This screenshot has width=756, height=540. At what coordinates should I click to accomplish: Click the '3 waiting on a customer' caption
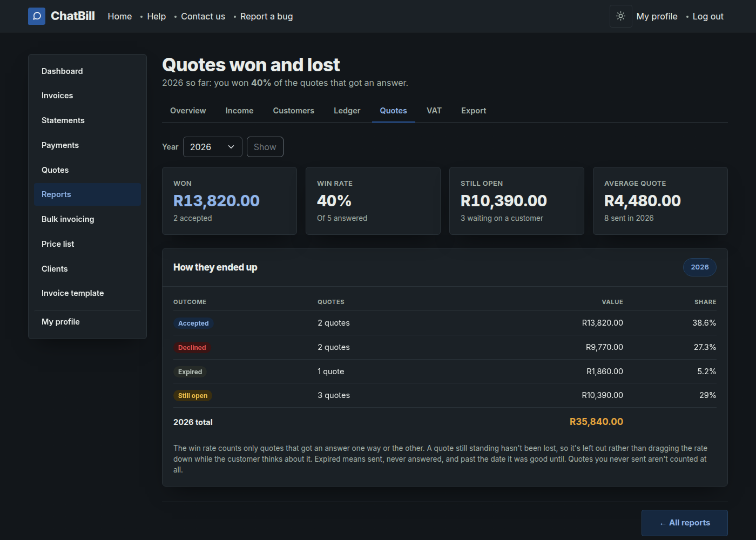(502, 218)
